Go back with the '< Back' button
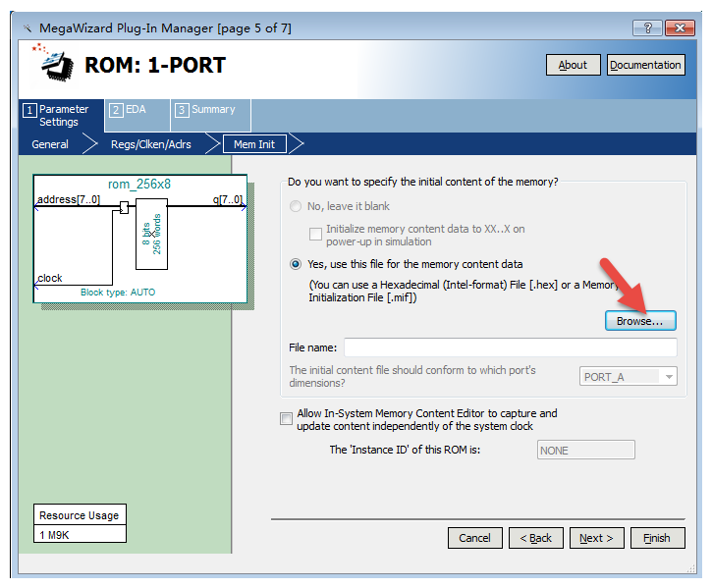712x588 pixels. 536,538
